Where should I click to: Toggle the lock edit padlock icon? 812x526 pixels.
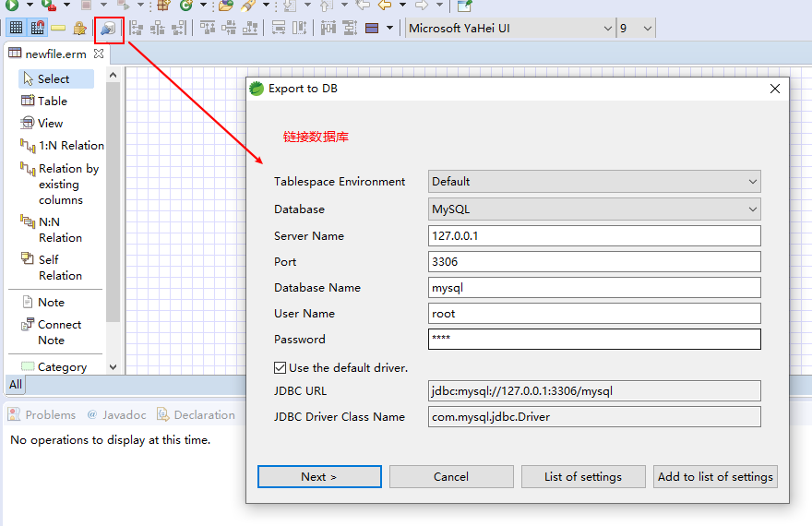click(79, 28)
